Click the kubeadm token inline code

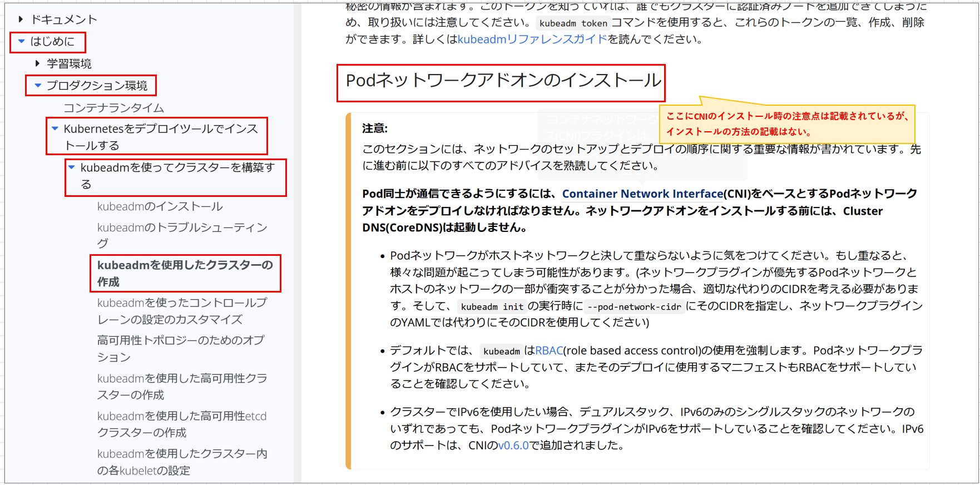(573, 23)
